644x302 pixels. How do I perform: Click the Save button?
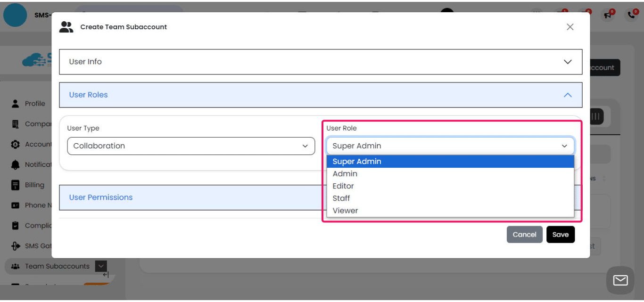click(561, 234)
